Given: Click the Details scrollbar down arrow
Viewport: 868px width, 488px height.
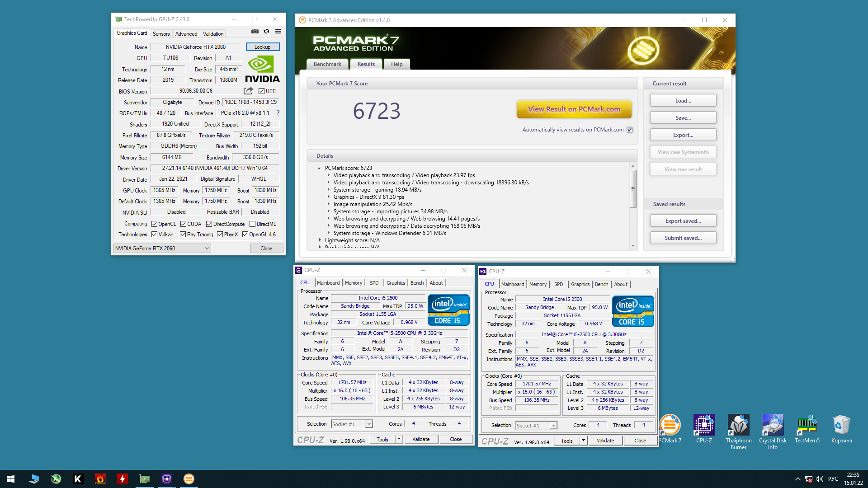Looking at the screenshot, I should pyautogui.click(x=633, y=246).
